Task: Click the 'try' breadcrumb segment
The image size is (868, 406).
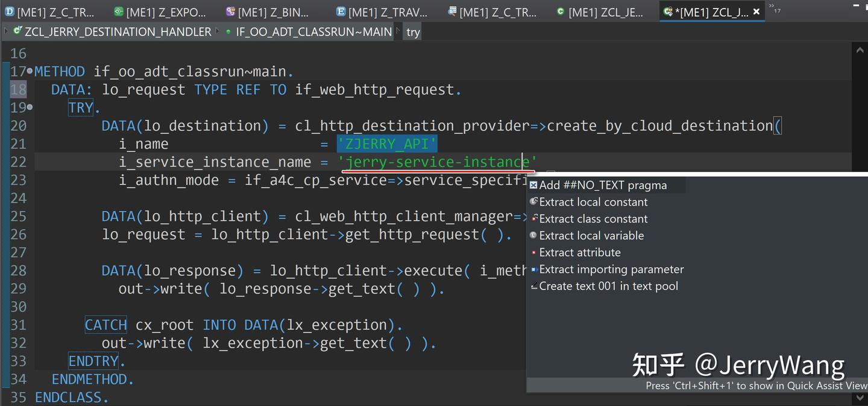Action: coord(413,32)
